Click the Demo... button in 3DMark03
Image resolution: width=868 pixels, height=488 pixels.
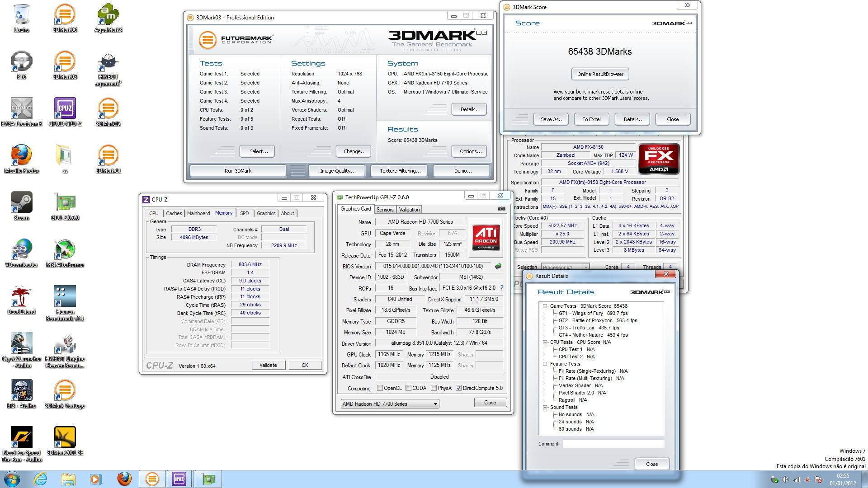coord(462,171)
